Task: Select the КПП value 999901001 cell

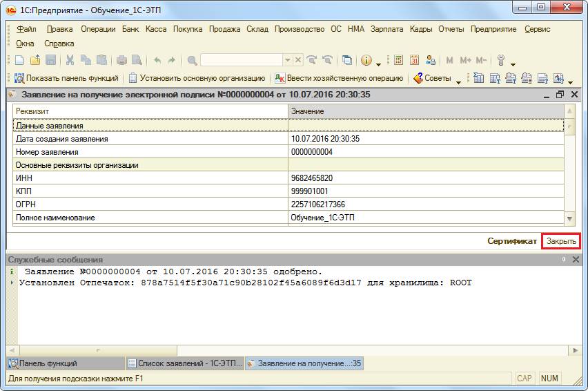Action: (x=426, y=191)
